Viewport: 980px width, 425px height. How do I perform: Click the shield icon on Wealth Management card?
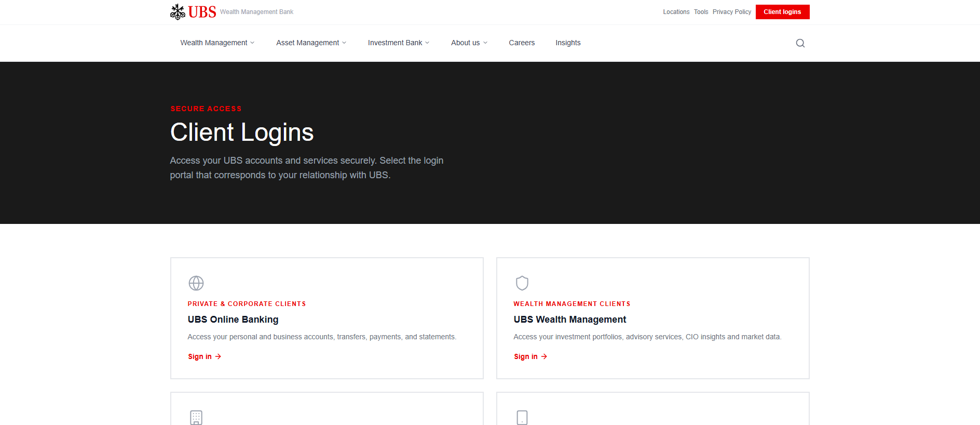pos(522,283)
